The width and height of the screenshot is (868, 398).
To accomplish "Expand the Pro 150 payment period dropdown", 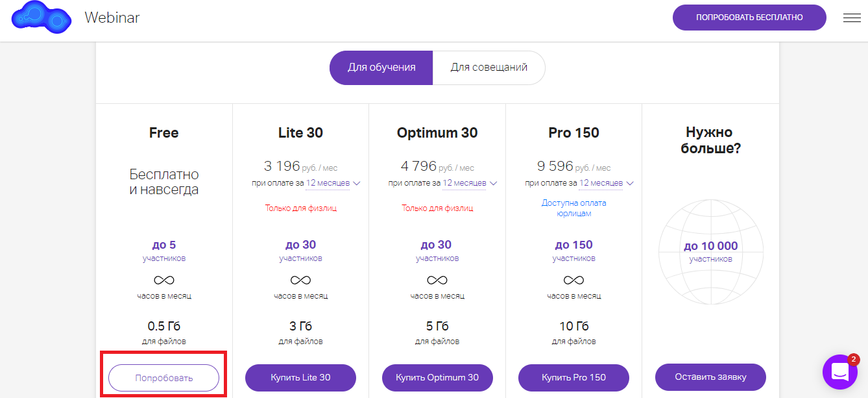I will tap(607, 183).
